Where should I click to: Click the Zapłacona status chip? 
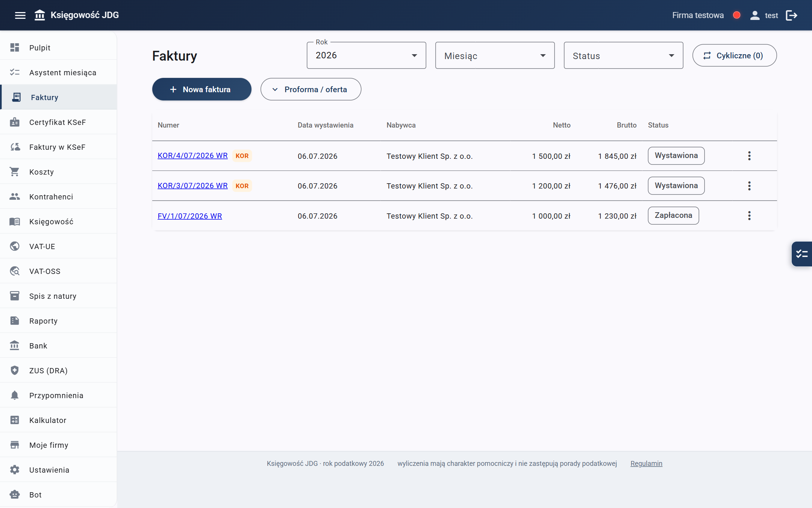click(x=673, y=216)
